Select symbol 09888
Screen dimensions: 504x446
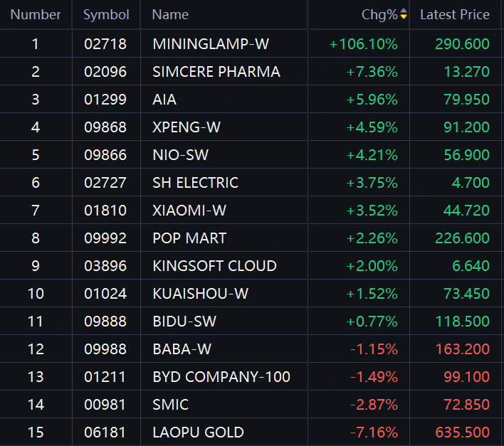[105, 322]
